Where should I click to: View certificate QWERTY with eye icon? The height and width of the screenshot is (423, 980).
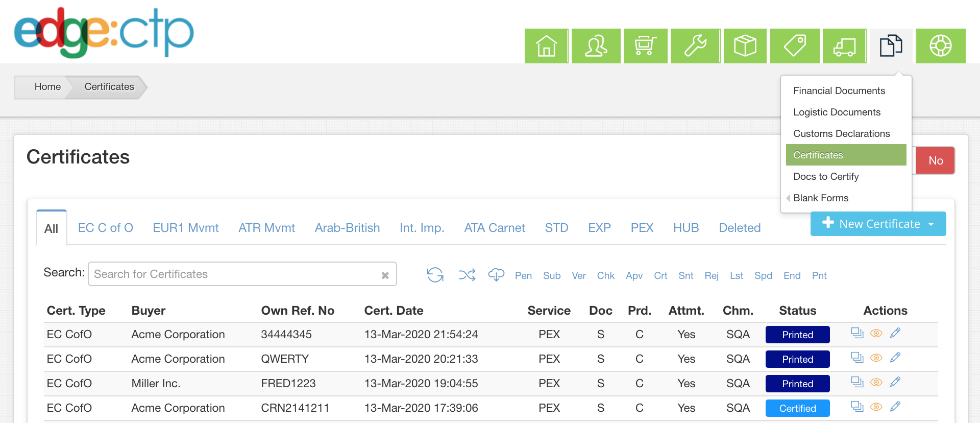pos(876,358)
